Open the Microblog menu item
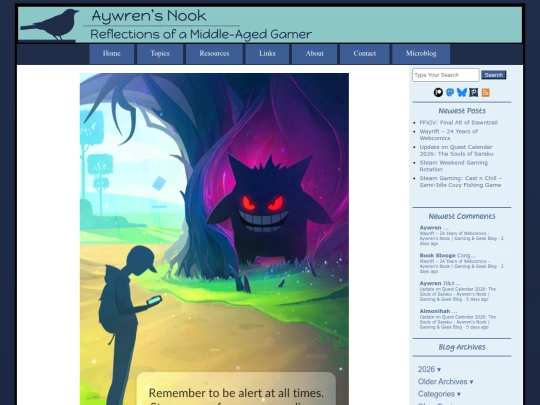 [421, 54]
